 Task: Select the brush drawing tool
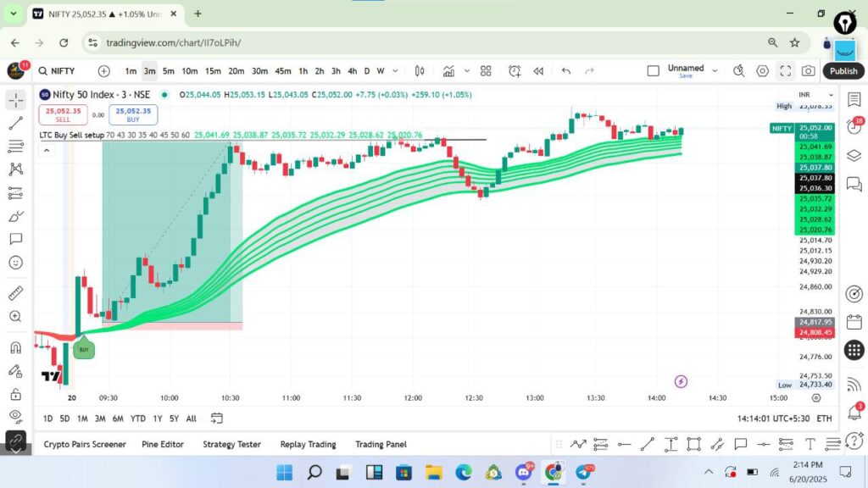click(x=15, y=216)
